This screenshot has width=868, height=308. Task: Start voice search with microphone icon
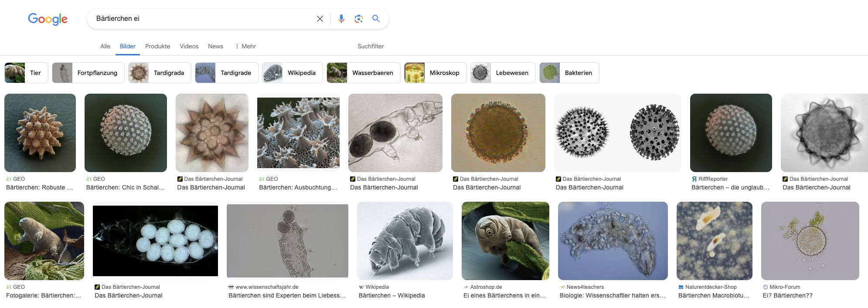coord(341,19)
